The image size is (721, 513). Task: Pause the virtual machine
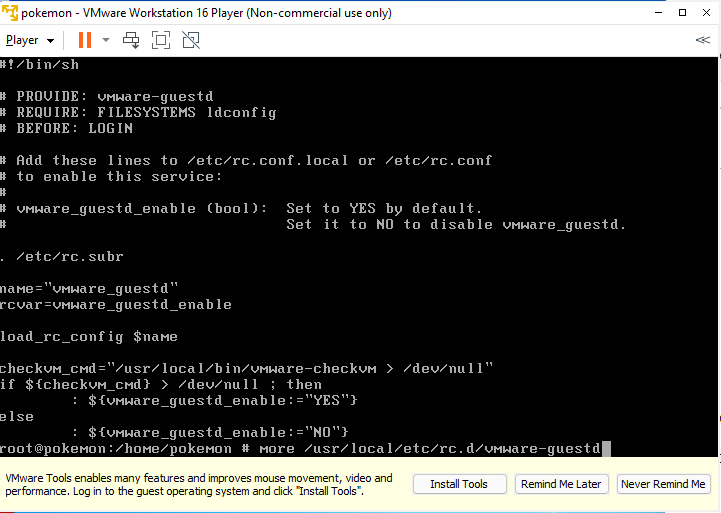85,40
